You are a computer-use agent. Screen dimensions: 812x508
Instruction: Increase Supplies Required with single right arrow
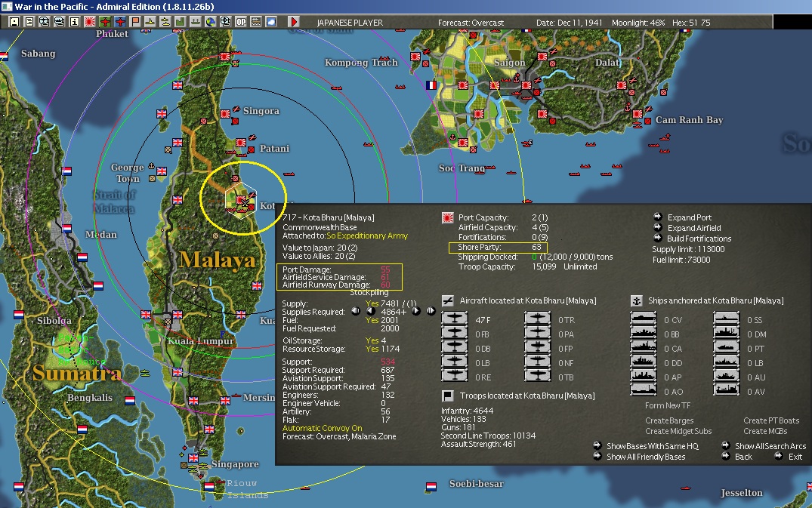click(416, 311)
